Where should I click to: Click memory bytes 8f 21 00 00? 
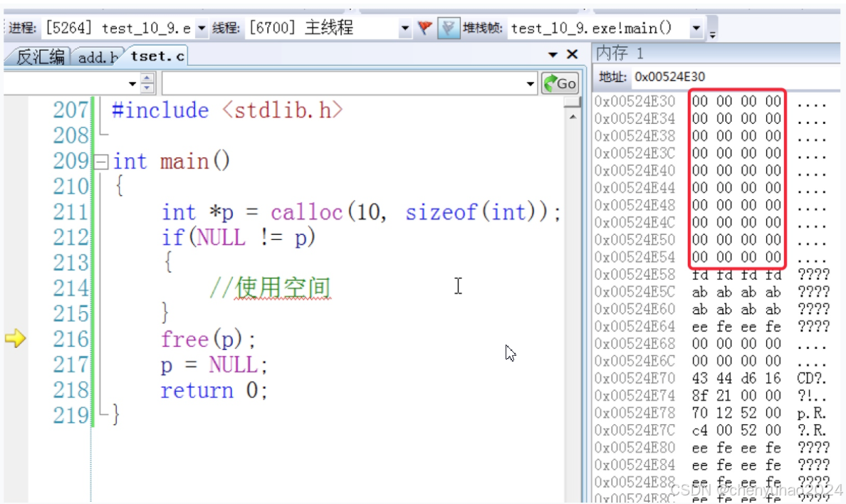(736, 395)
